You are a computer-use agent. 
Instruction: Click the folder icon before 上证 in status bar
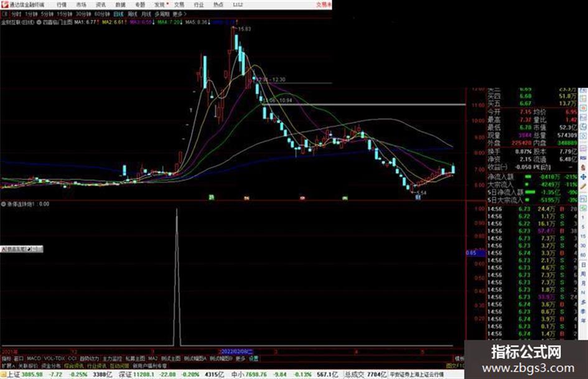(x=3, y=375)
